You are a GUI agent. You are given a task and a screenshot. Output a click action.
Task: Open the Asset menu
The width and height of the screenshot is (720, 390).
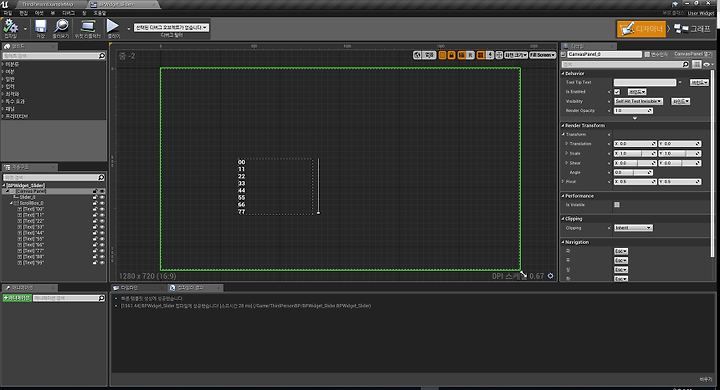tap(39, 13)
